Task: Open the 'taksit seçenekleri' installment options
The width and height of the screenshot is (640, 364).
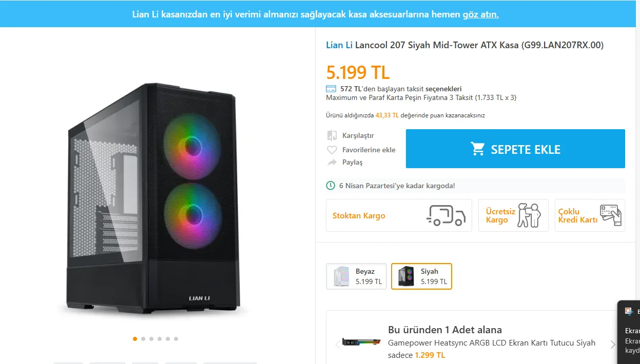Action: (443, 89)
